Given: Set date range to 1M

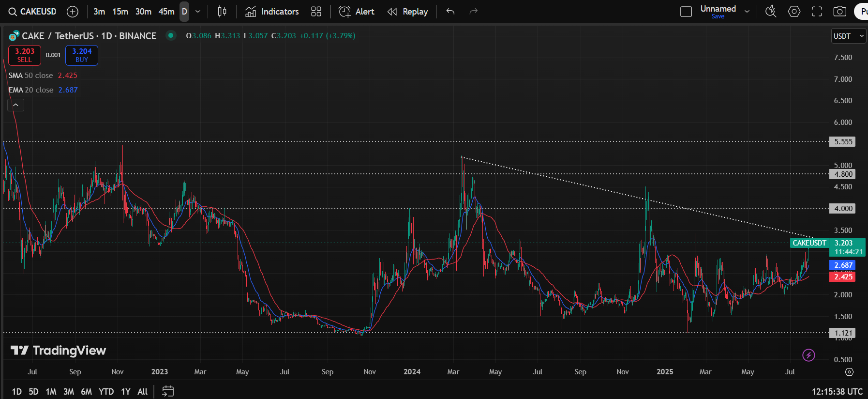Looking at the screenshot, I should tap(51, 392).
